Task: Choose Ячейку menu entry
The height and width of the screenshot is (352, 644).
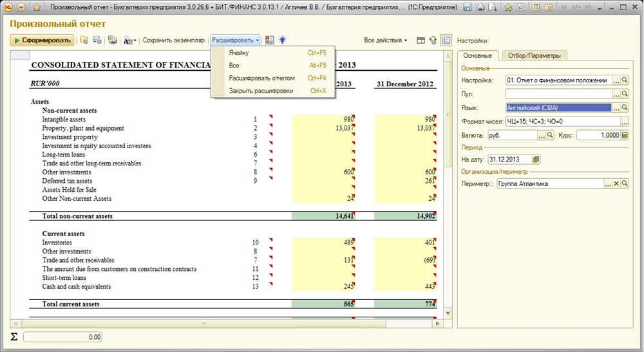Action: tap(273, 53)
